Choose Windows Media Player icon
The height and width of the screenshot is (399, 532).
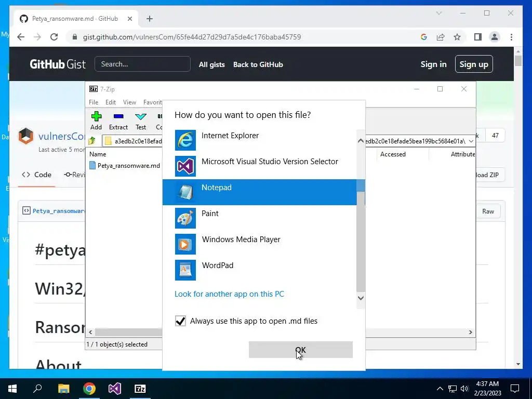coord(185,244)
